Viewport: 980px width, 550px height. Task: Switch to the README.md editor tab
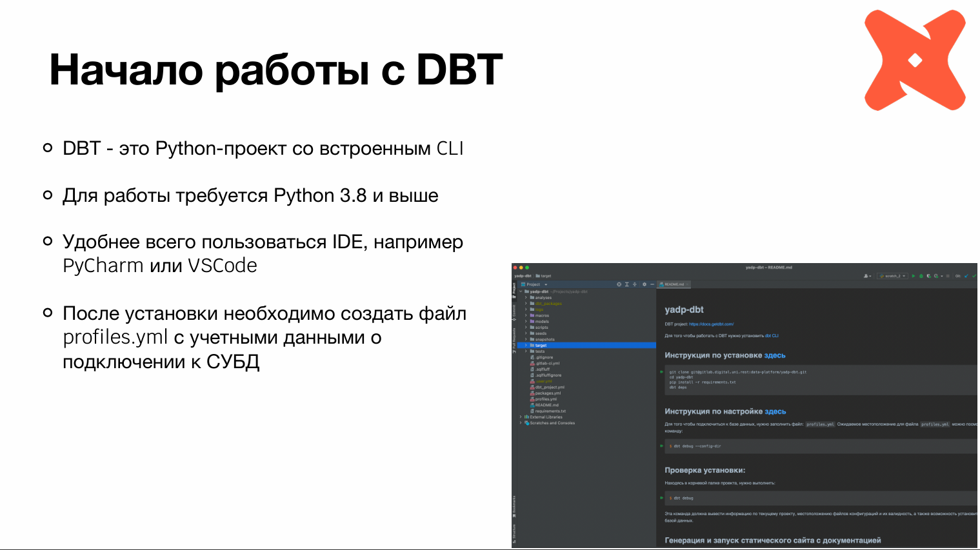click(674, 284)
